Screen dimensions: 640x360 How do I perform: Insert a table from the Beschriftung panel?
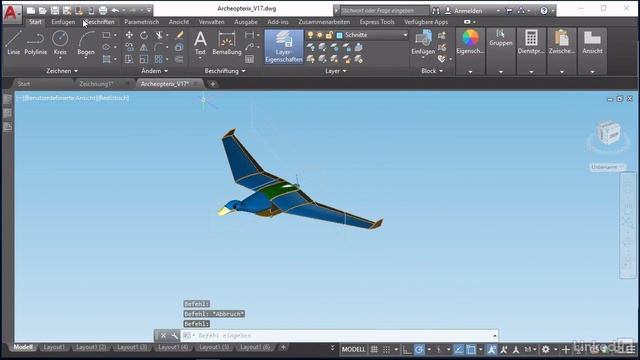249,60
